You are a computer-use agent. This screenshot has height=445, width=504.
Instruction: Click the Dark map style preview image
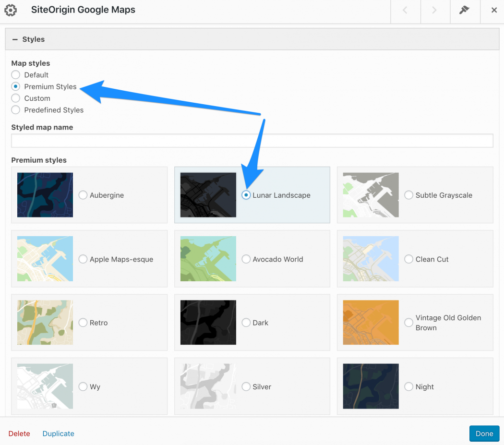[208, 322]
